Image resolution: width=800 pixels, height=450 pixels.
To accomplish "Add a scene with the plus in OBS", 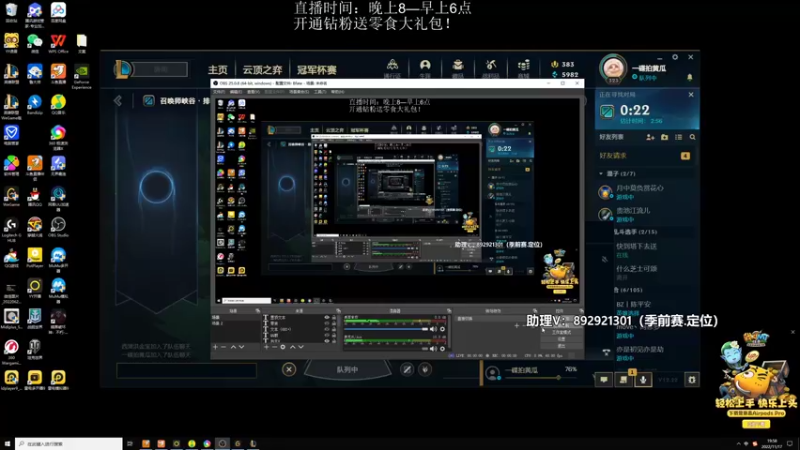I will pyautogui.click(x=215, y=347).
